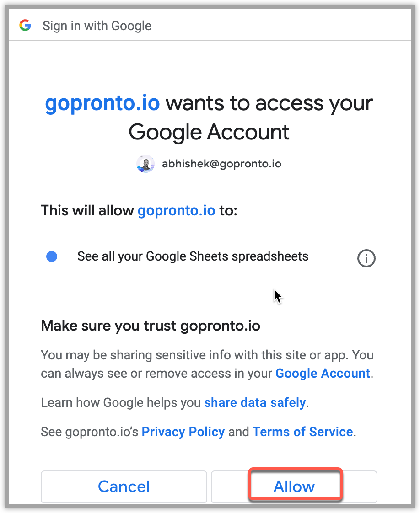Open the Google Account link
Image resolution: width=420 pixels, height=513 pixels.
click(323, 373)
